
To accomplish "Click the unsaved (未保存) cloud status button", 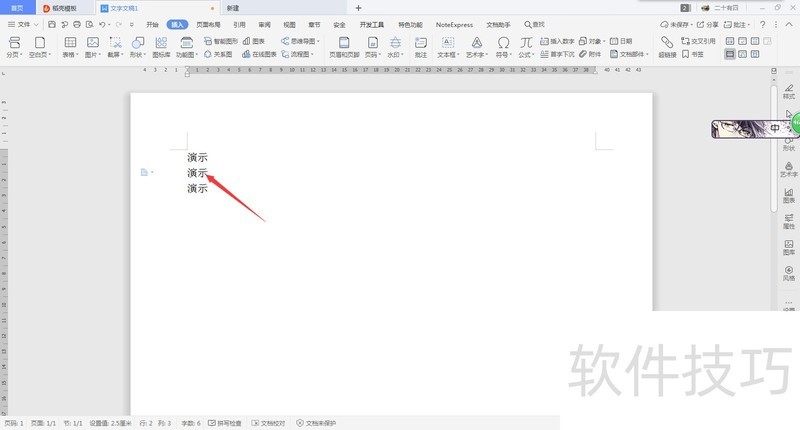I will (x=677, y=24).
